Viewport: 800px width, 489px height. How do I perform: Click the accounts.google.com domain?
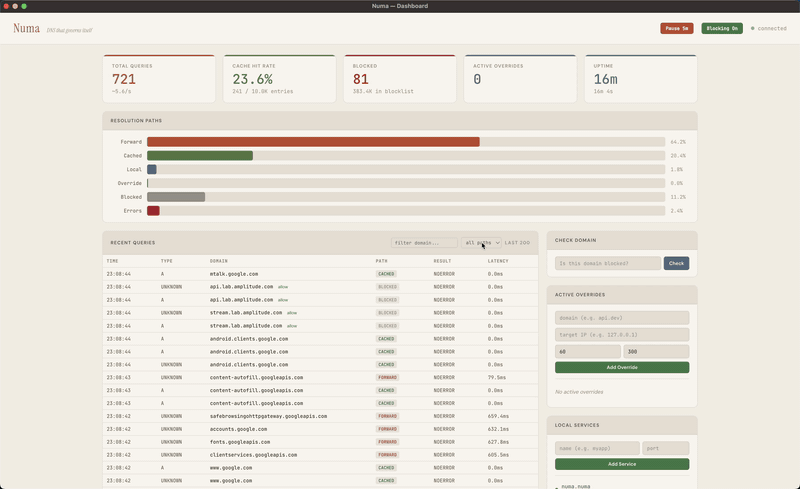click(238, 429)
